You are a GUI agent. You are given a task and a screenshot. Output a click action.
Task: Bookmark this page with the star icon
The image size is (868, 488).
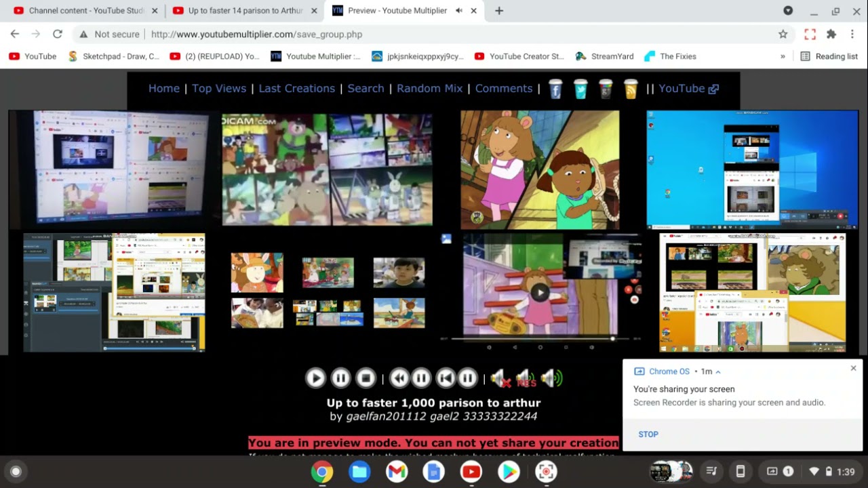783,34
